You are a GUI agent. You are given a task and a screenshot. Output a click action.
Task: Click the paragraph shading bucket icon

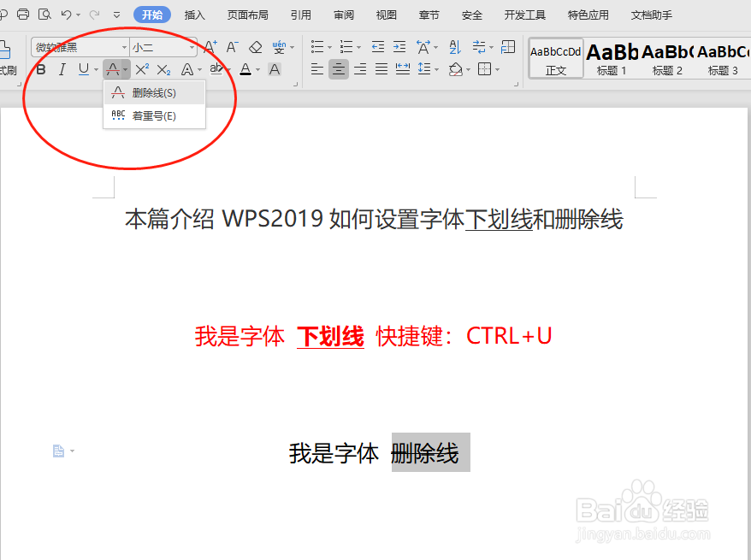click(x=456, y=70)
